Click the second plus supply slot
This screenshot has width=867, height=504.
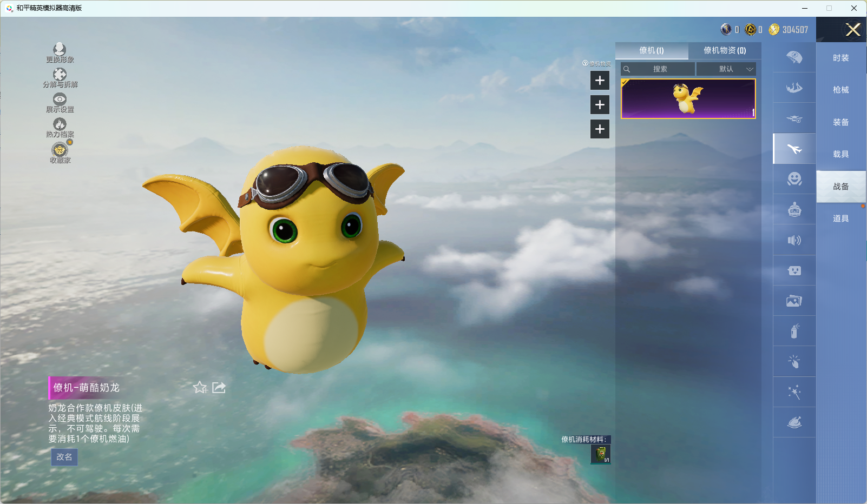click(600, 105)
